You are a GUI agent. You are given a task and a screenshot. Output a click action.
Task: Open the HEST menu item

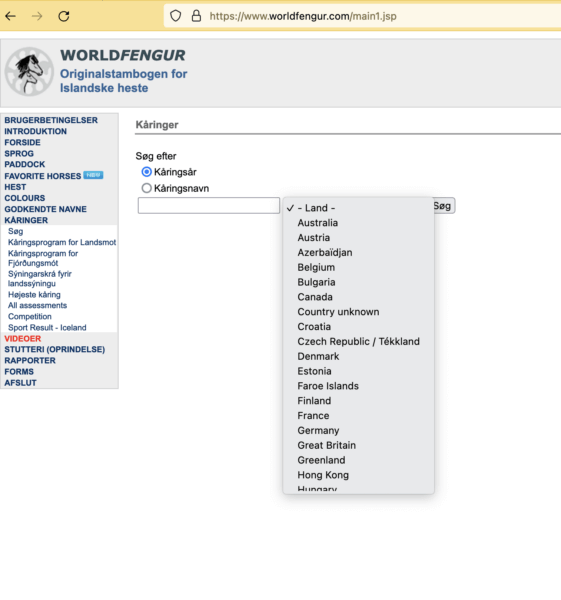pyautogui.click(x=15, y=187)
